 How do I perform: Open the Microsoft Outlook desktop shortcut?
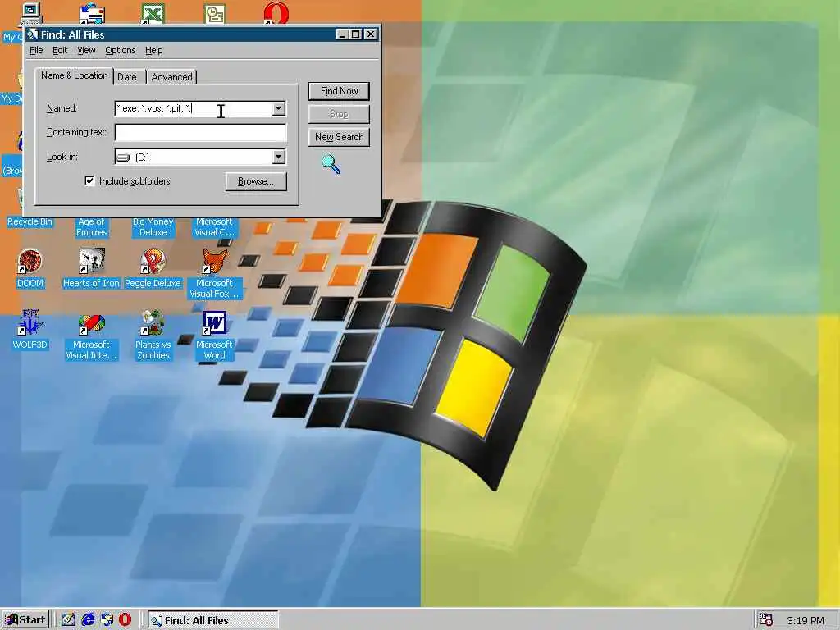pos(214,14)
